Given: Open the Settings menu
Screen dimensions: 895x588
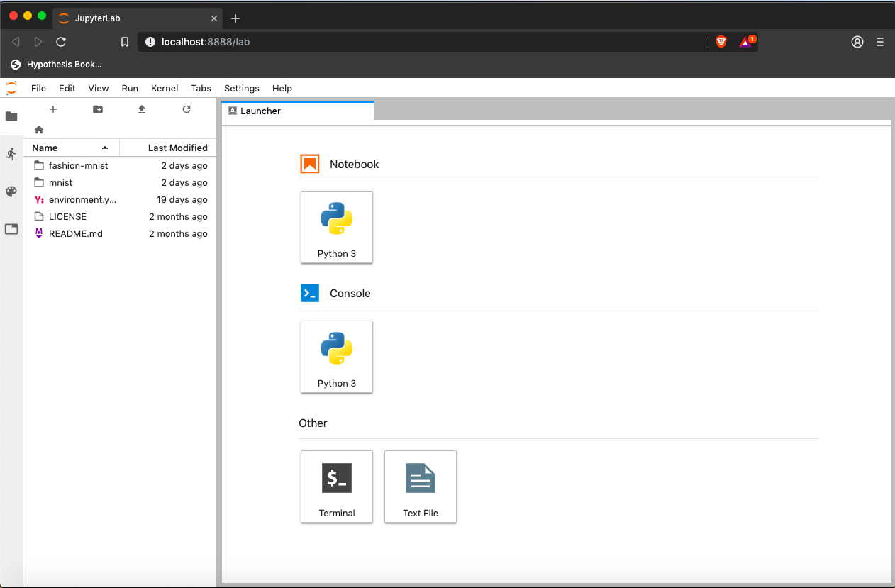Looking at the screenshot, I should pos(241,88).
